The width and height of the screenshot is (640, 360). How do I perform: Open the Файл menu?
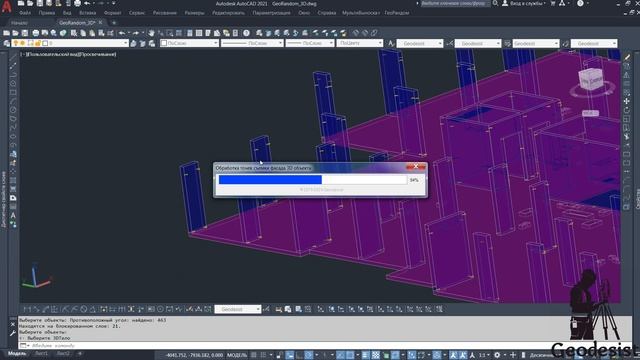click(24, 13)
